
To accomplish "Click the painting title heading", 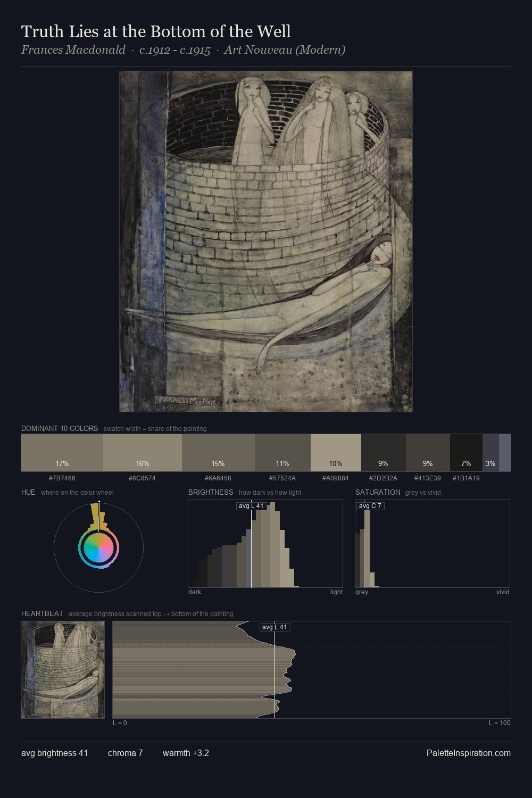I will click(x=156, y=31).
